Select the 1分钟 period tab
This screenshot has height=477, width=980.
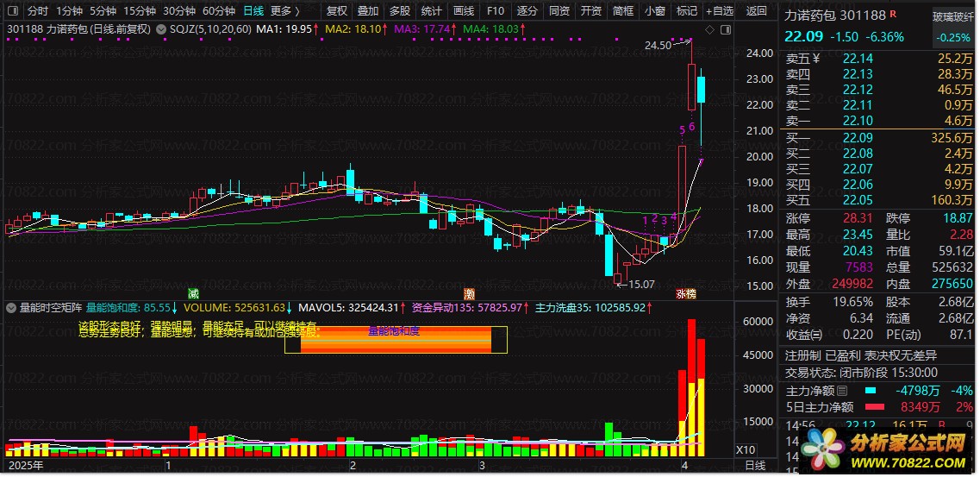coord(69,10)
